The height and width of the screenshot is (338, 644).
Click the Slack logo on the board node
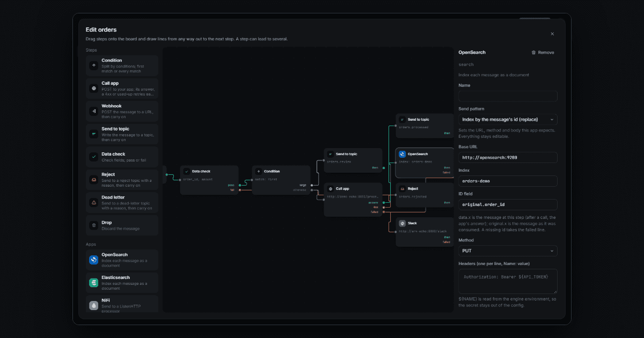pos(402,223)
